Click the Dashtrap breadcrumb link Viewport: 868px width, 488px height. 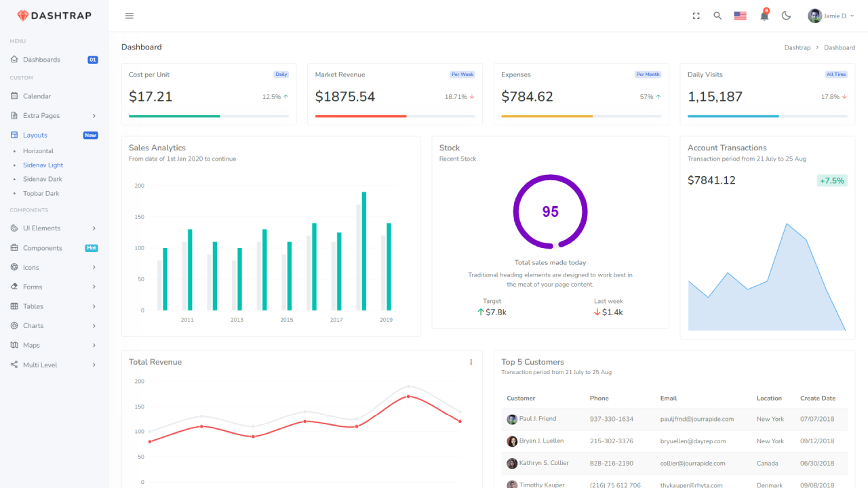(797, 47)
